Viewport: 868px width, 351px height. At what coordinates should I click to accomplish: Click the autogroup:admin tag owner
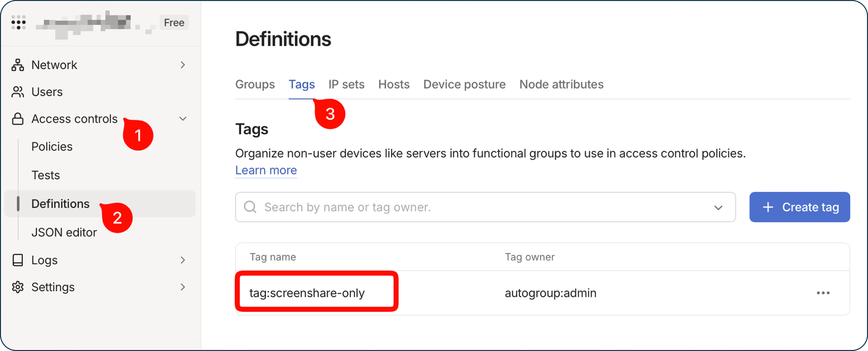pos(550,293)
